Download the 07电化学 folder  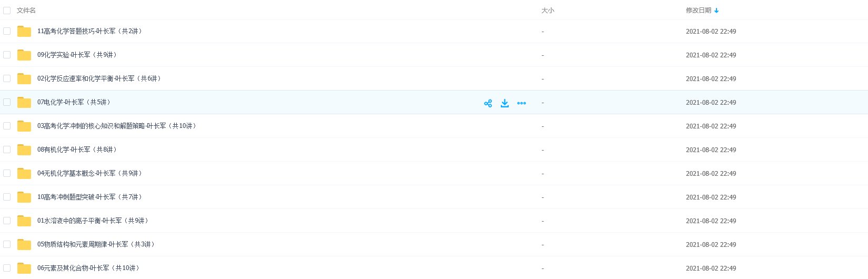(x=504, y=103)
